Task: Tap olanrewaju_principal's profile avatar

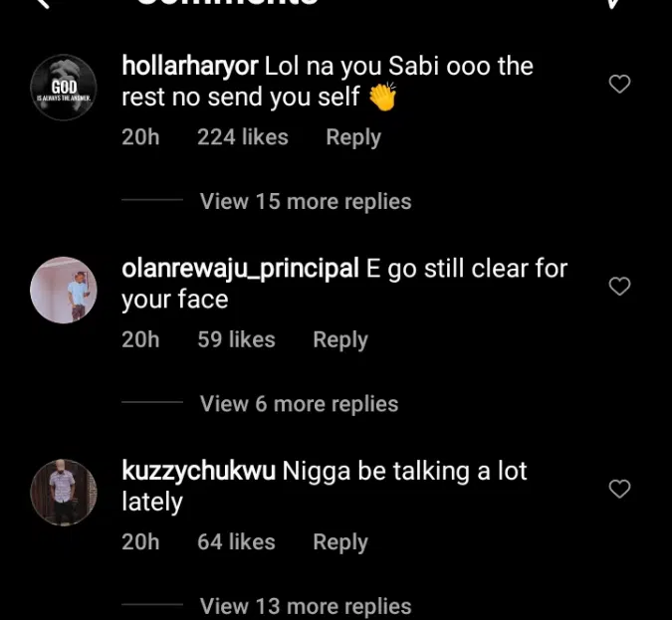Action: pyautogui.click(x=64, y=291)
